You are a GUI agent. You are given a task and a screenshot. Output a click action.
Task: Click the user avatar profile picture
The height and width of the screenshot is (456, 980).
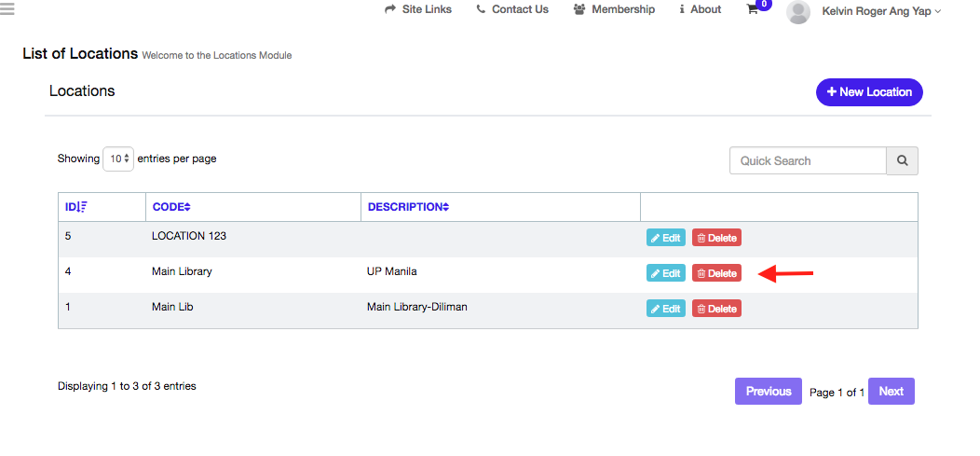point(798,11)
